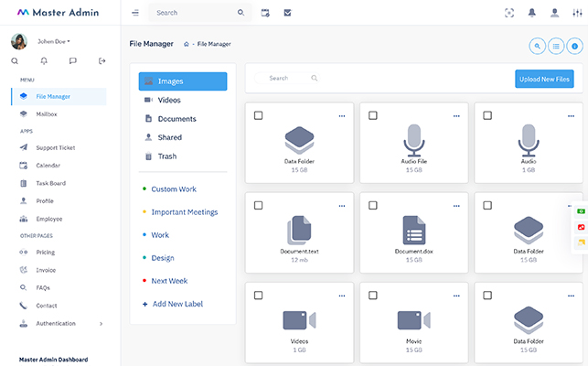Click the logout icon under user profile
This screenshot has height=366, width=588.
pyautogui.click(x=102, y=61)
